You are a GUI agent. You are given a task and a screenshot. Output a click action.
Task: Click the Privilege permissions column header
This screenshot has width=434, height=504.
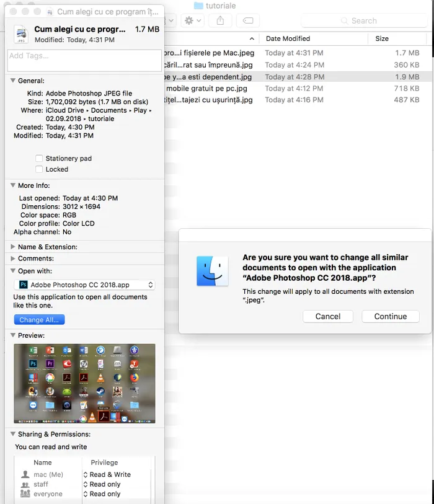(104, 462)
